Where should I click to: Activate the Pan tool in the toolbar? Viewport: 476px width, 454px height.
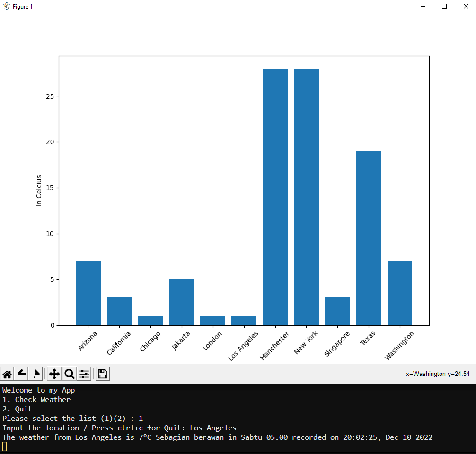(54, 374)
